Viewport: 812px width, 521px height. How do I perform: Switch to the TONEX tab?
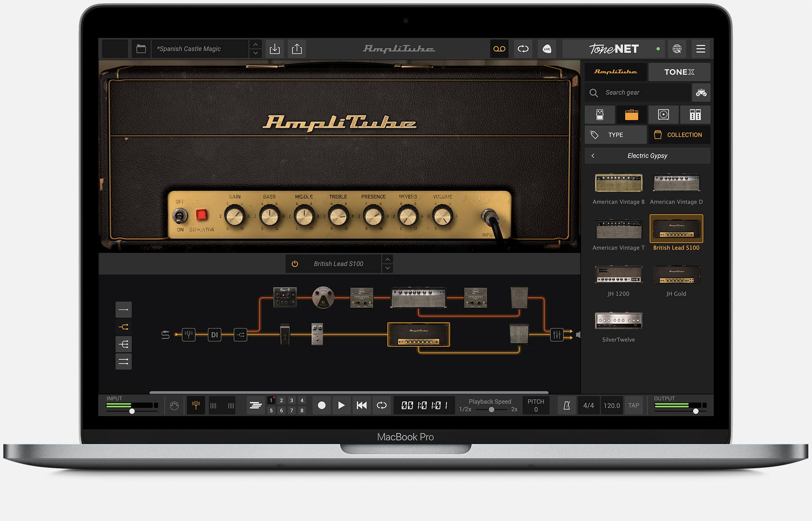(x=679, y=72)
